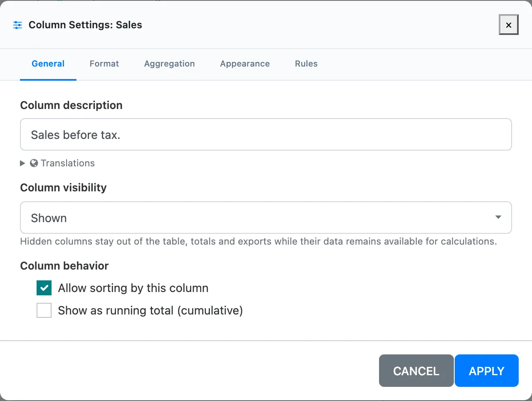532x401 pixels.
Task: Select the Appearance tab
Action: pyautogui.click(x=245, y=64)
